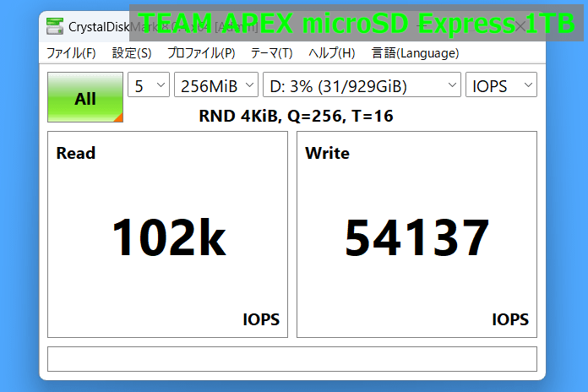Click the RND 4KiB, Q=256, T=16 test label
The height and width of the screenshot is (392, 588).
pyautogui.click(x=296, y=116)
